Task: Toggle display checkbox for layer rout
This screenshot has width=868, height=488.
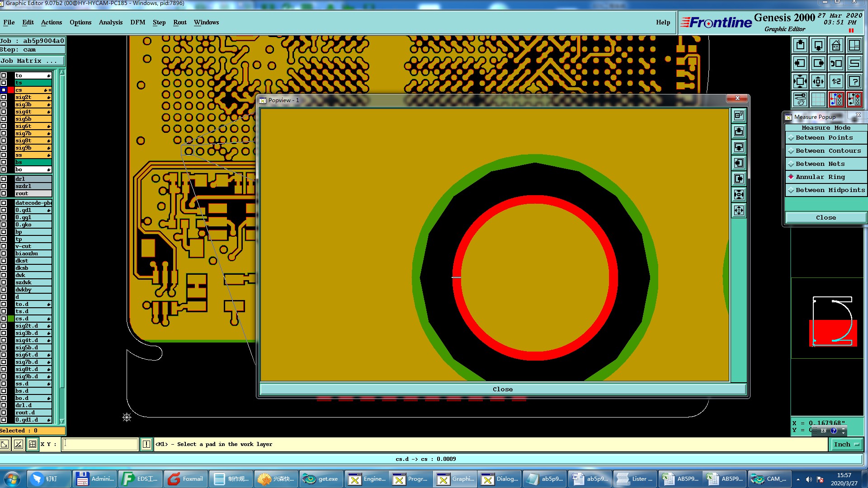Action: coord(4,193)
